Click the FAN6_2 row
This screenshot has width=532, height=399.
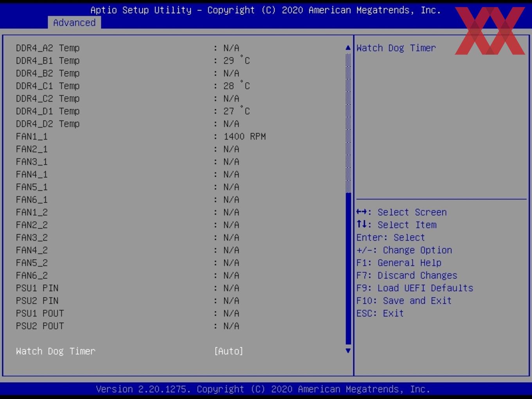click(128, 275)
